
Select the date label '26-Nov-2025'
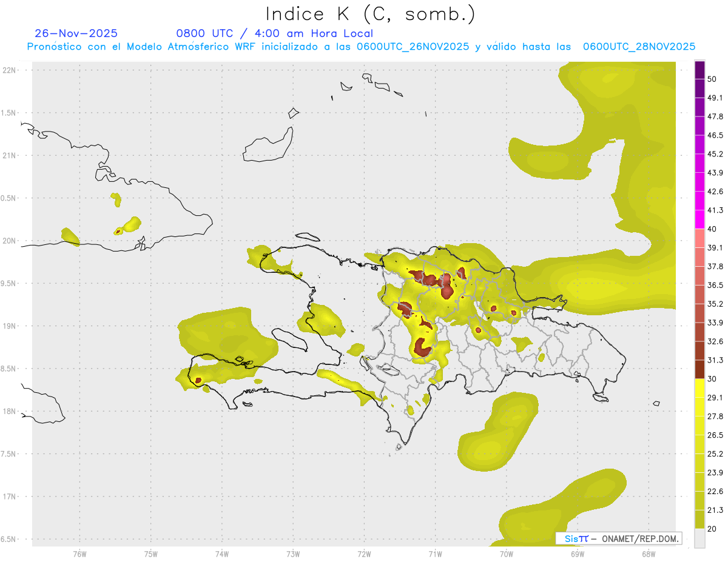76,33
